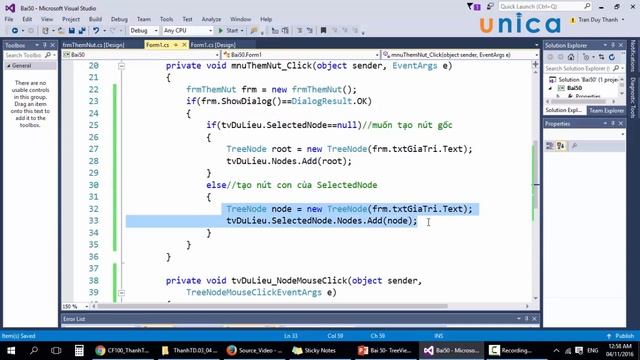Viewport: 640px width, 360px height.
Task: Switch to Bai 50- TreeView PowerPoint taskbar item
Action: point(385,350)
